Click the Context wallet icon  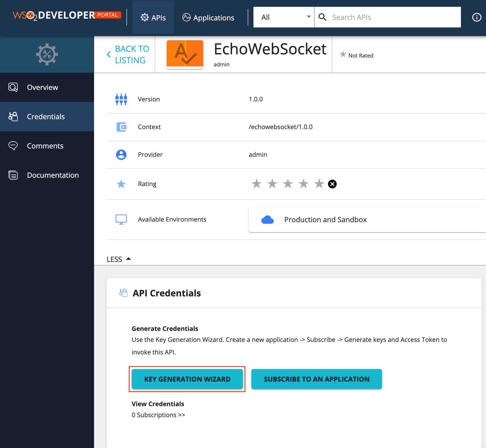point(121,127)
